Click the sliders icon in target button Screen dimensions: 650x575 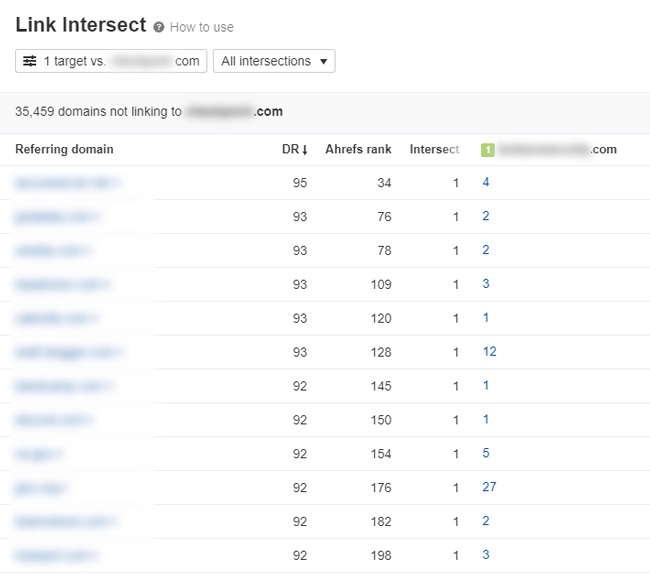(x=30, y=61)
